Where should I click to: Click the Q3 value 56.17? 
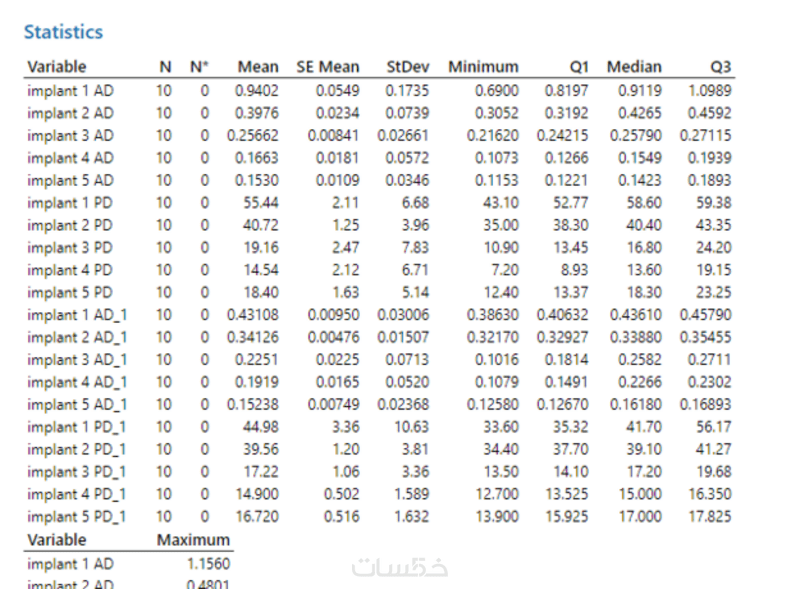tap(714, 428)
